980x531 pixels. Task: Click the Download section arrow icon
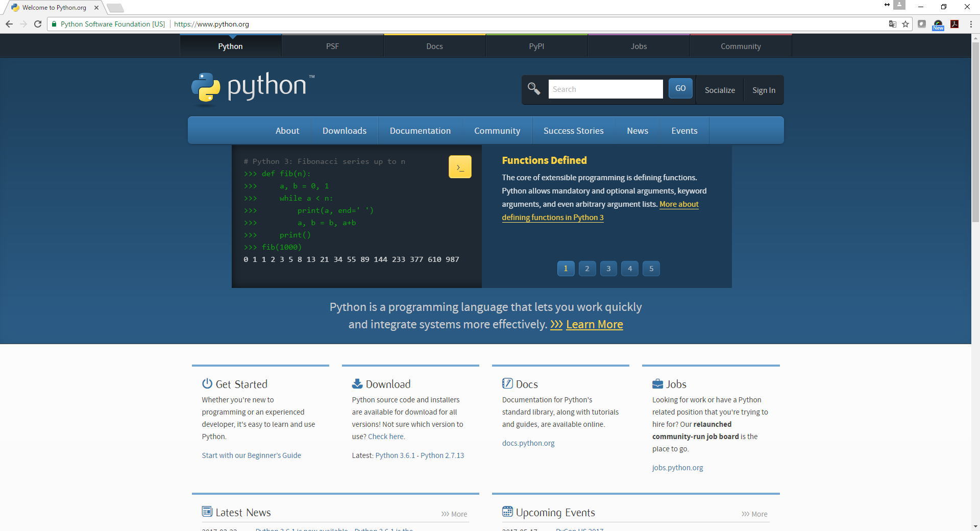tap(357, 383)
